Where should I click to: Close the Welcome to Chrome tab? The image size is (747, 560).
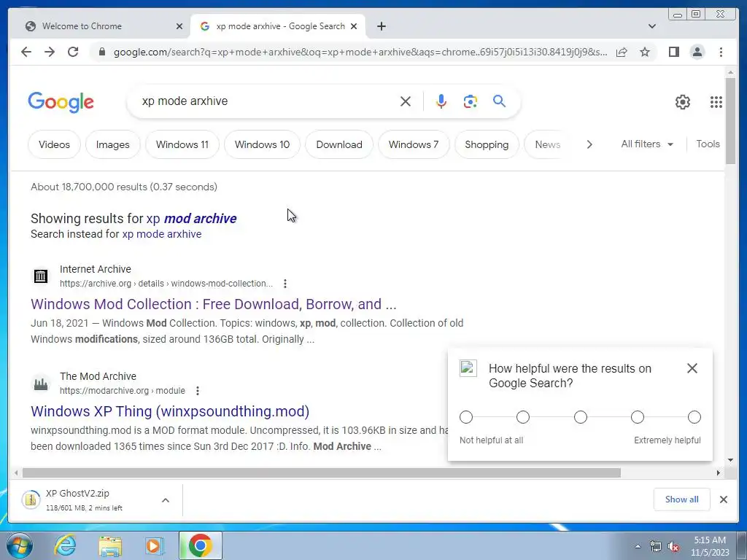click(x=179, y=26)
